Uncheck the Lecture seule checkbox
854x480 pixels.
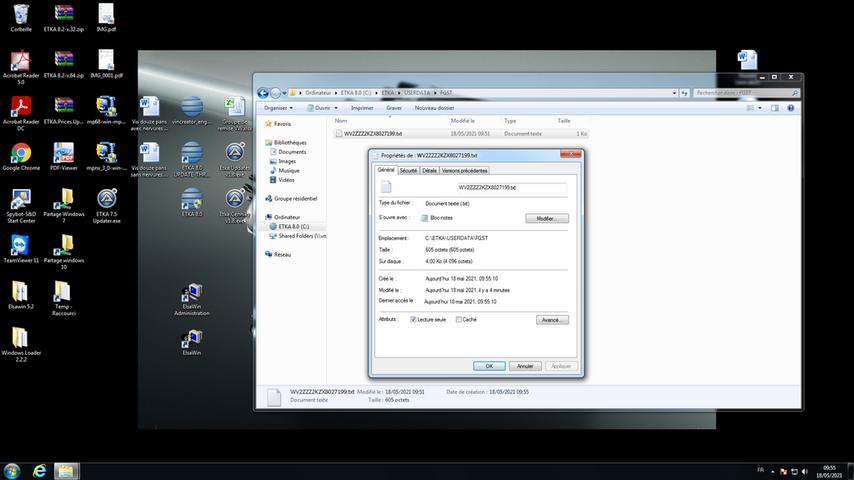(x=414, y=319)
